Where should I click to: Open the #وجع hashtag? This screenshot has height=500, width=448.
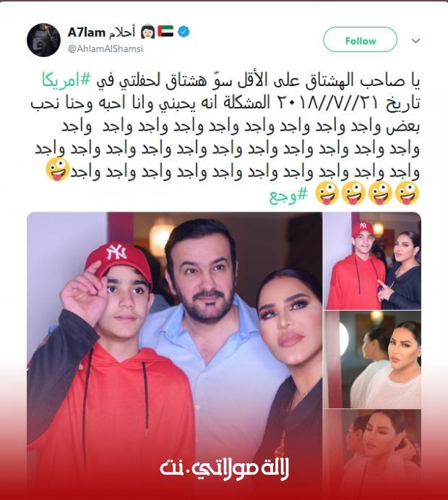point(288,195)
